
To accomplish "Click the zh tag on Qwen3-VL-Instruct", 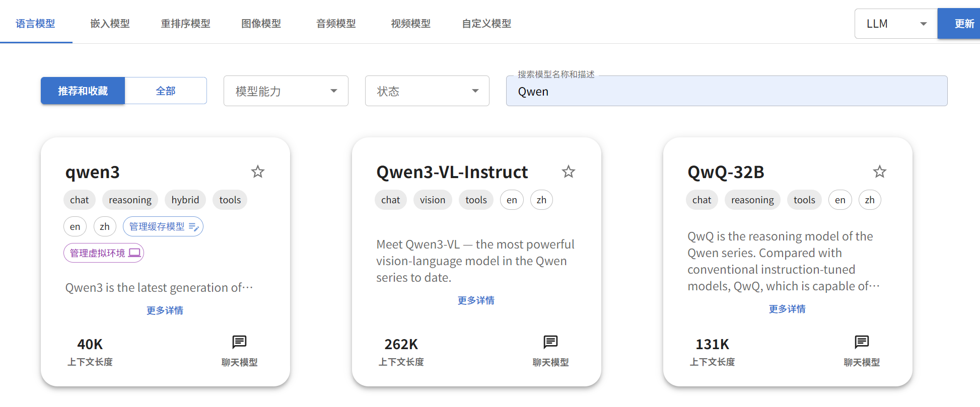I will tap(541, 200).
